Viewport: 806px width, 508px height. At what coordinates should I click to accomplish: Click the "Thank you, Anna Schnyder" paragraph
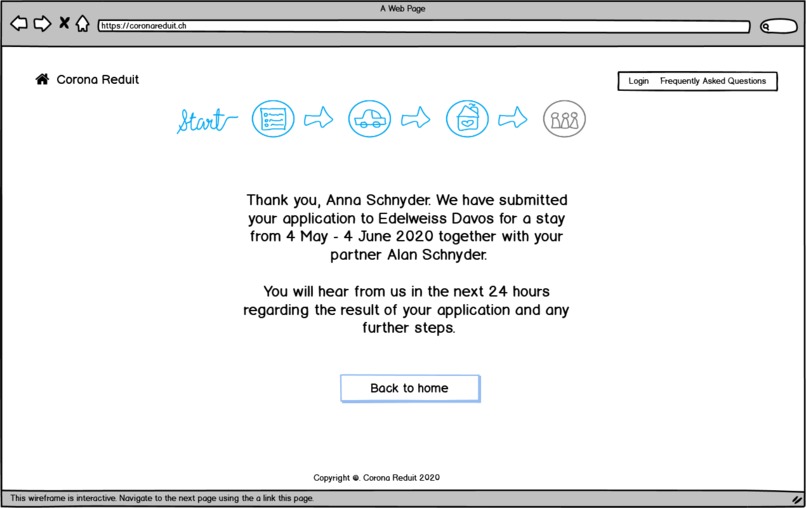(407, 227)
